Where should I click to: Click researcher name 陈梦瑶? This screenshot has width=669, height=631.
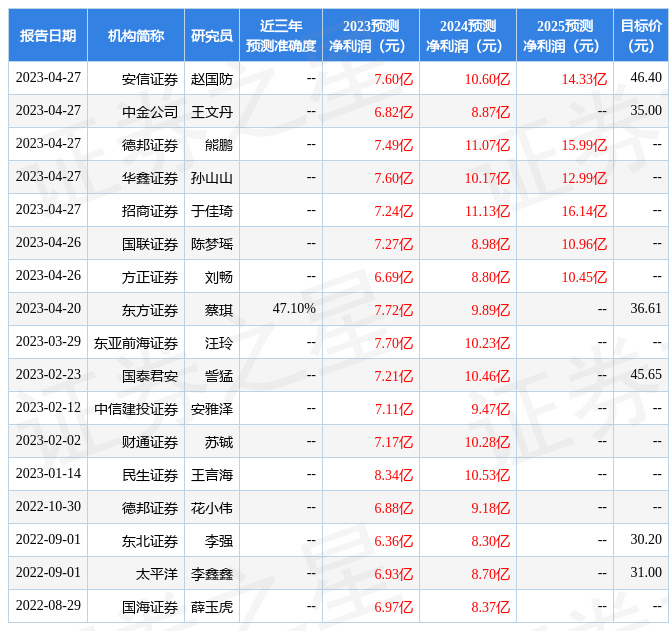(x=212, y=244)
